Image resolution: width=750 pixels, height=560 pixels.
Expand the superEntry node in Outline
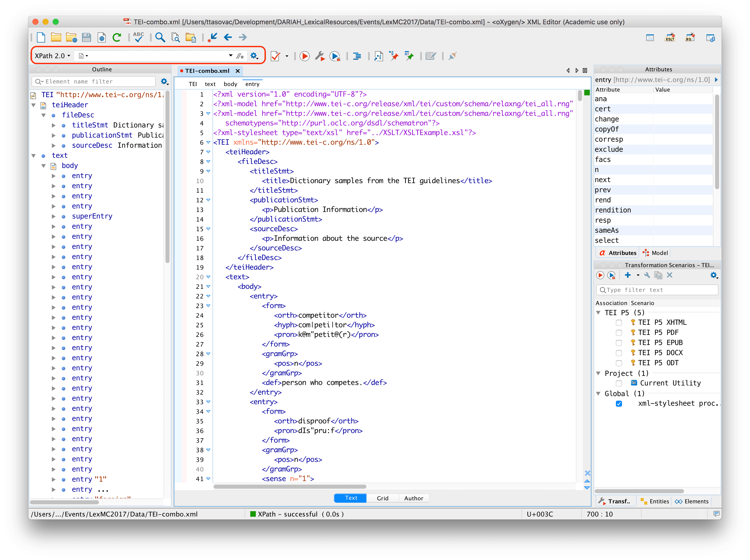54,216
